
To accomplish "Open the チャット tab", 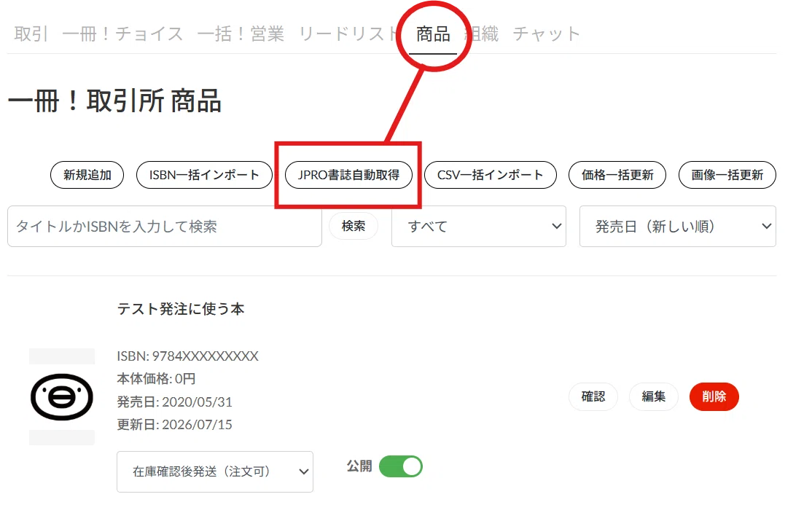I will click(547, 34).
